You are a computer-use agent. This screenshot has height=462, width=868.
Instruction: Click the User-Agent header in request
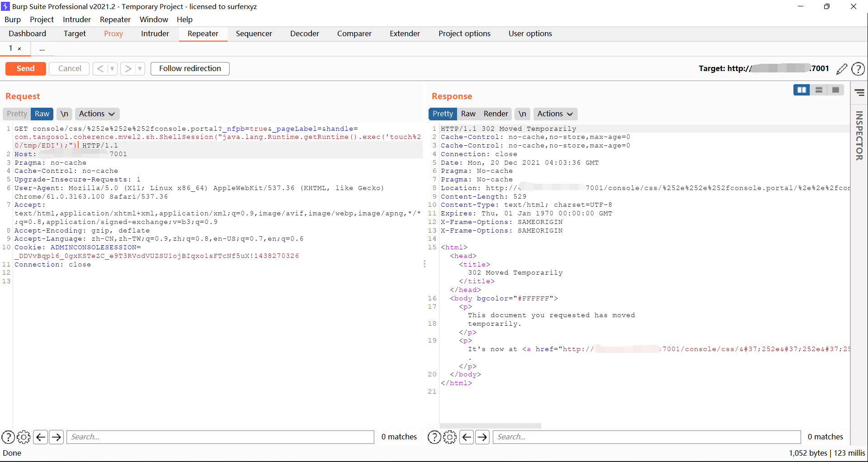(199, 192)
